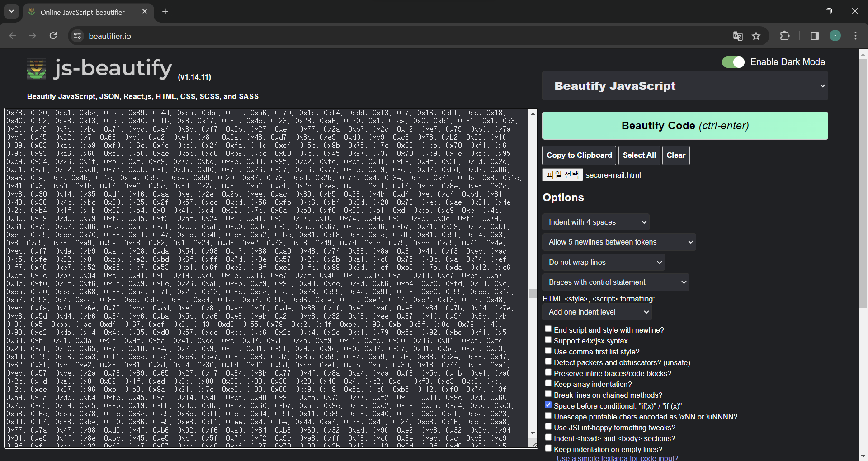The image size is (868, 461).
Task: Toggle the Enable Dark Mode switch
Action: pyautogui.click(x=733, y=62)
